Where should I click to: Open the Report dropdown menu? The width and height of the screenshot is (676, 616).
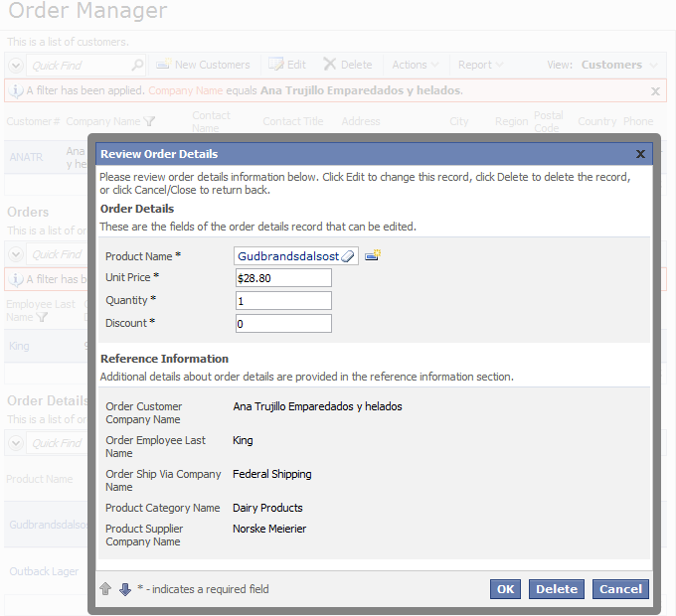click(480, 65)
